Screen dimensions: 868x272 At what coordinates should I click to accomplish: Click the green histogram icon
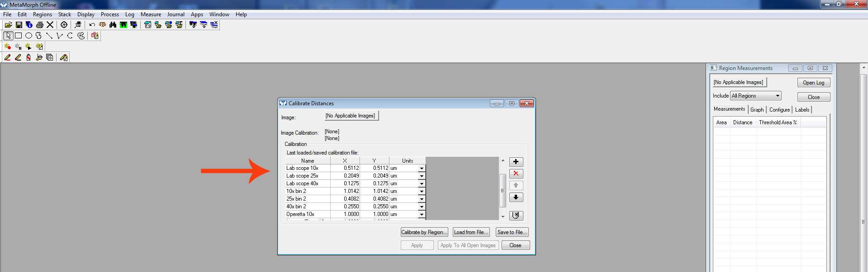123,25
